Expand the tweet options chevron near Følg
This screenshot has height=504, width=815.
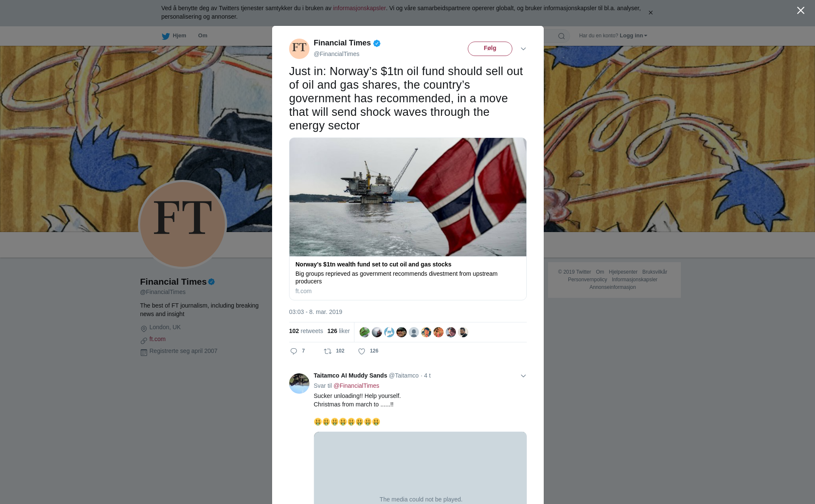tap(523, 49)
